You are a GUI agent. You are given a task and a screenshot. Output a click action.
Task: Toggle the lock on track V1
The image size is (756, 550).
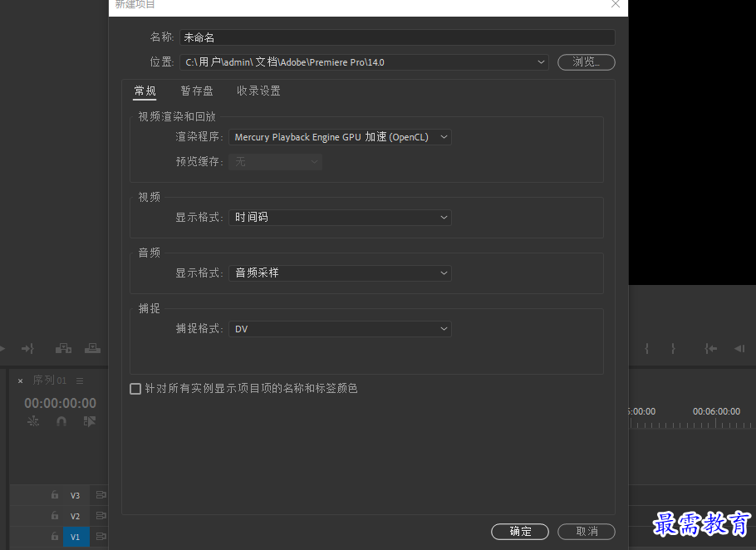tap(55, 537)
